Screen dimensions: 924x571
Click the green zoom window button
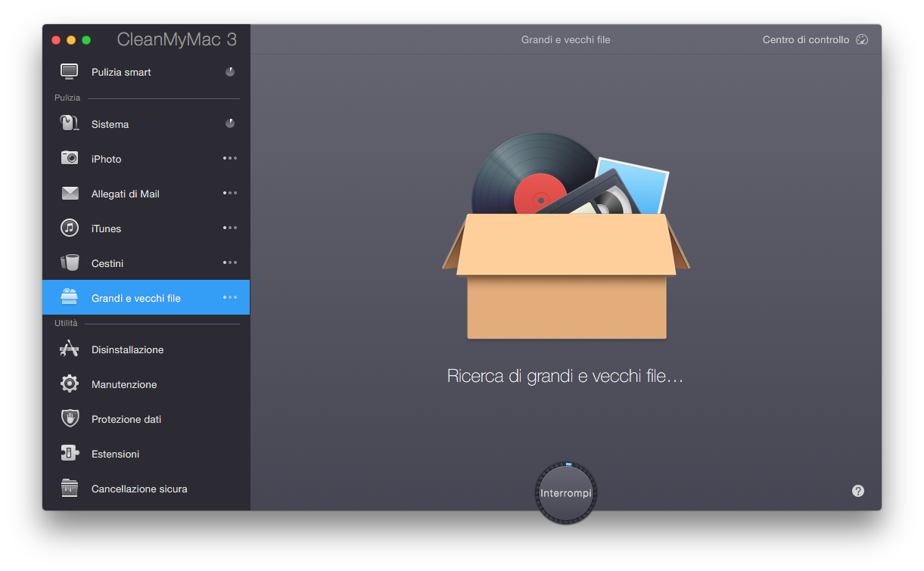pyautogui.click(x=86, y=39)
